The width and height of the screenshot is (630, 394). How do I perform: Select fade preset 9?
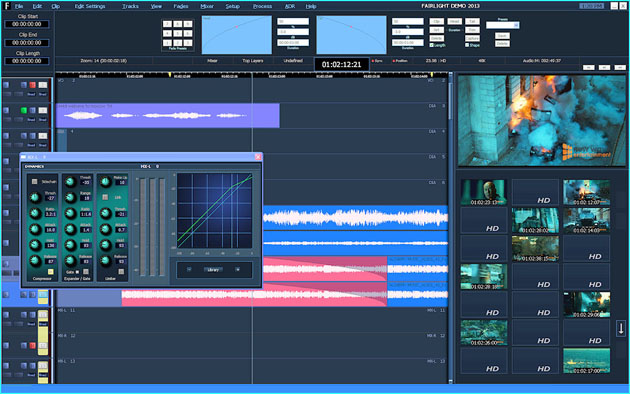tap(188, 24)
